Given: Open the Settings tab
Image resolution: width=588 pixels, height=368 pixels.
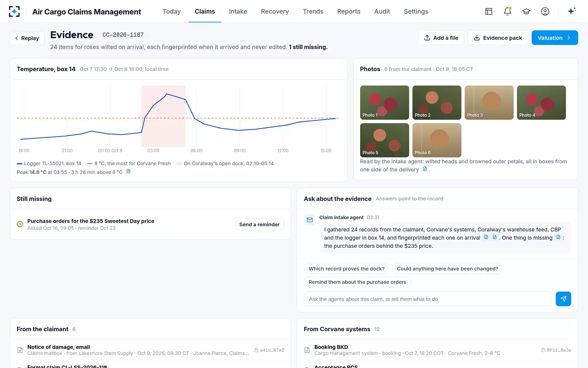Looking at the screenshot, I should (x=416, y=11).
